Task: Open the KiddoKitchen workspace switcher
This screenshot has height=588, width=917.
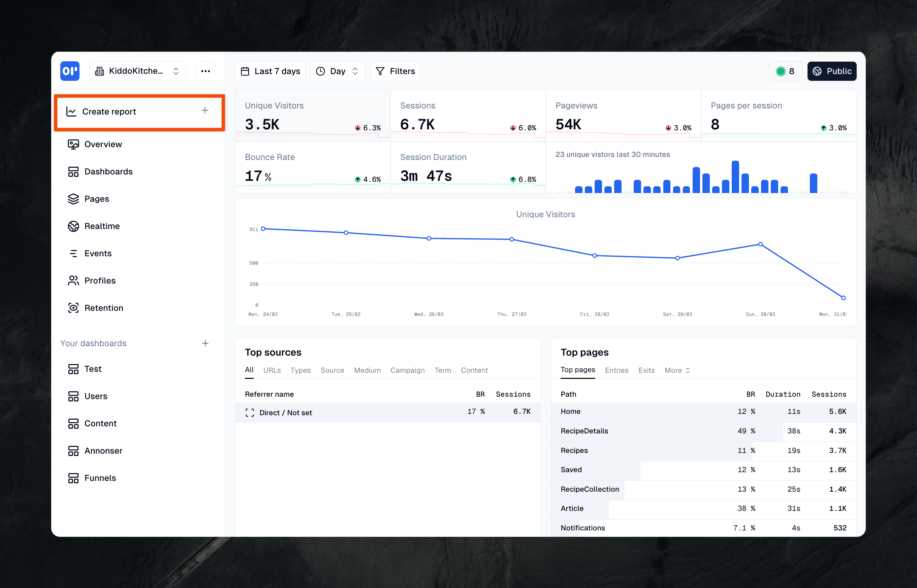Action: (137, 71)
